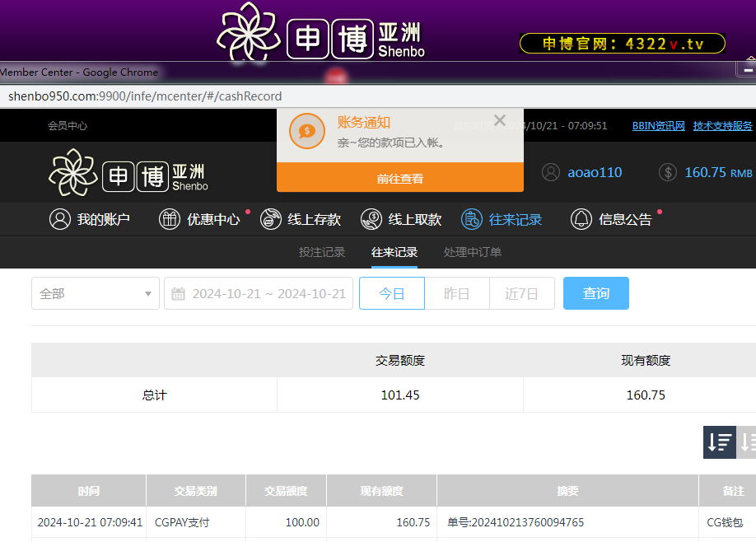This screenshot has height=542, width=756.
Task: Switch to the 投注记录 tab
Action: pyautogui.click(x=321, y=252)
